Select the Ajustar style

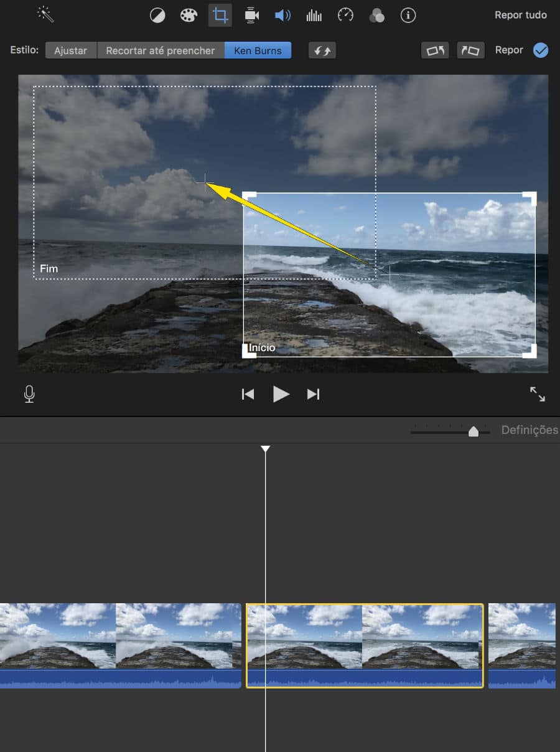click(x=71, y=50)
